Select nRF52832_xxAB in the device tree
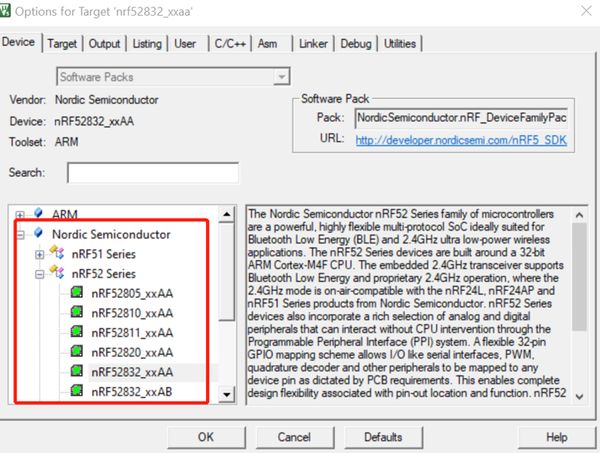Viewport: 600px width, 453px height. coord(132,391)
